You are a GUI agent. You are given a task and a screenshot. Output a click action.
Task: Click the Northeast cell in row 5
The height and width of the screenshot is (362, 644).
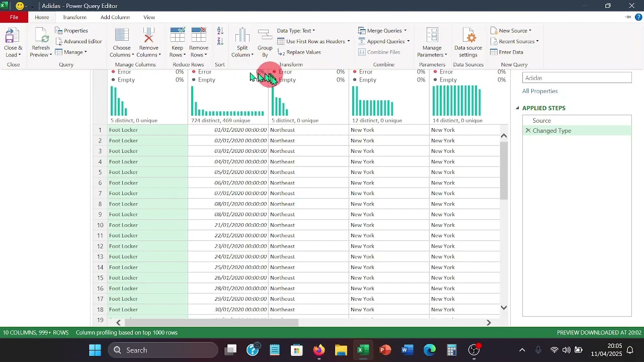click(308, 172)
